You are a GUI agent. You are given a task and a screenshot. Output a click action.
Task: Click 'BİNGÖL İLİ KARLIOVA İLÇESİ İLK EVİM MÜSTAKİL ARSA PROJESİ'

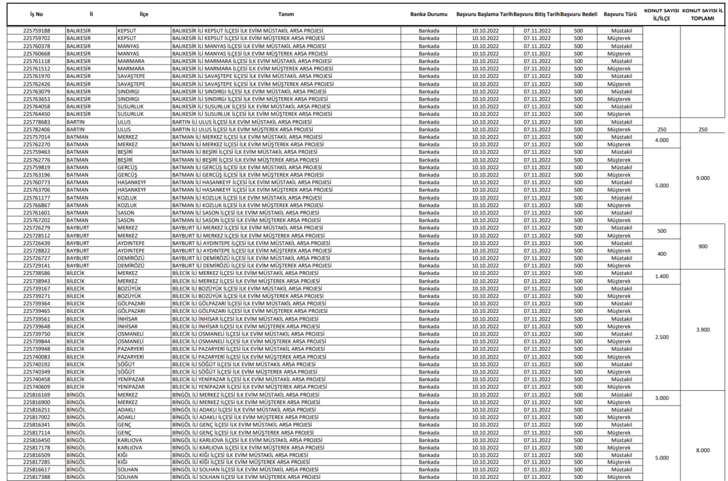coord(247,440)
